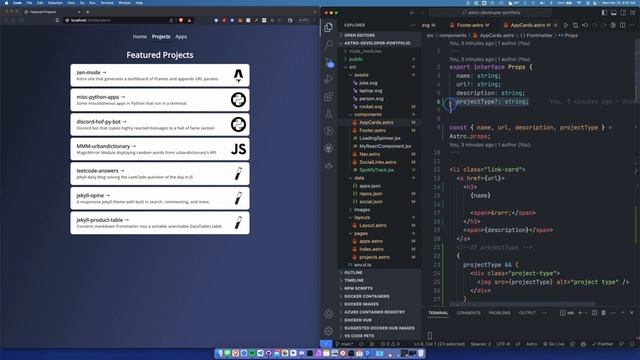This screenshot has height=360, width=640.
Task: Expand the Outline section
Action: [x=380, y=273]
